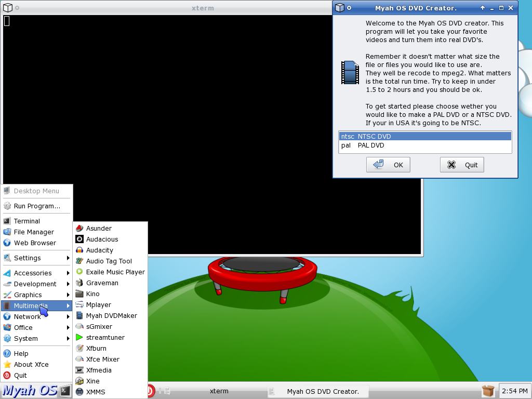Select the NTSC DVD row in the list

(x=425, y=137)
